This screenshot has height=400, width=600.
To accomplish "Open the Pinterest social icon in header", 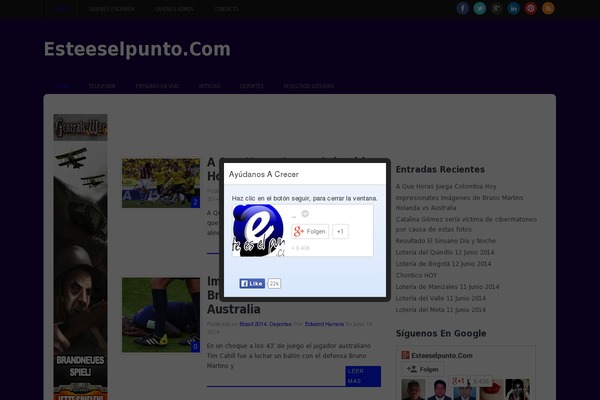I will tap(531, 8).
